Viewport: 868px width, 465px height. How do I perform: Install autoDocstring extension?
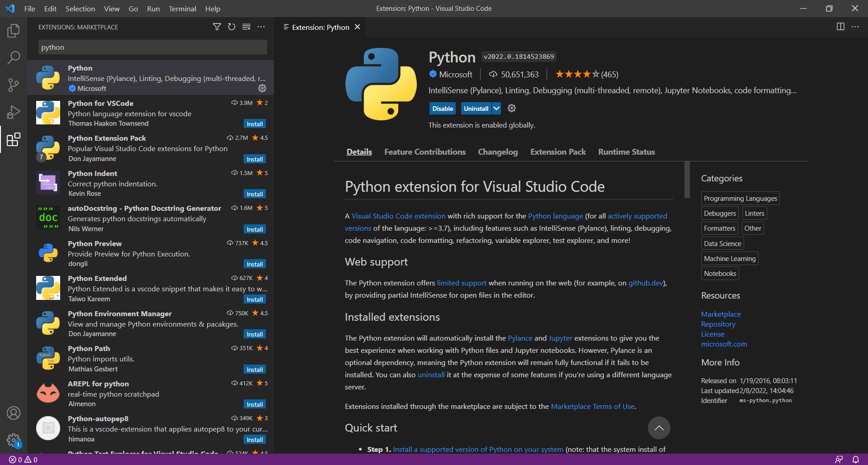[x=255, y=229]
